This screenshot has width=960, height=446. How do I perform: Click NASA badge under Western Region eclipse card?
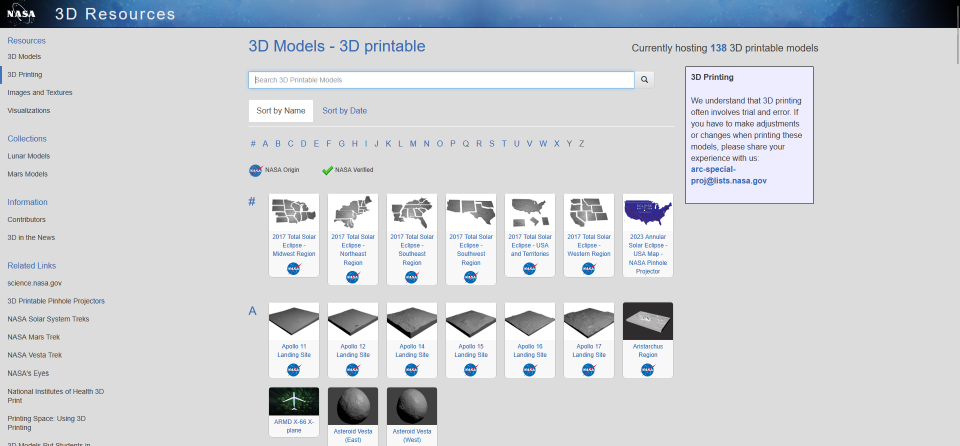(588, 268)
